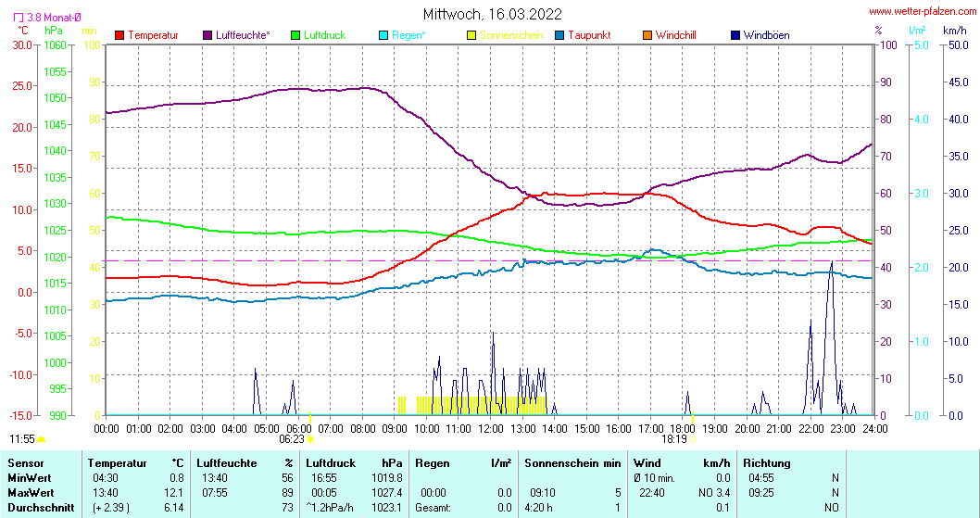The image size is (980, 518).
Task: Click the Luftfeuchte* legend label
Action: (243, 35)
